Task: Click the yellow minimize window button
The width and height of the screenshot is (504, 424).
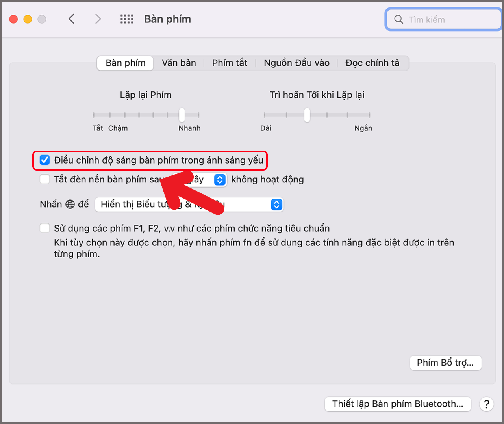Action: pyautogui.click(x=28, y=19)
